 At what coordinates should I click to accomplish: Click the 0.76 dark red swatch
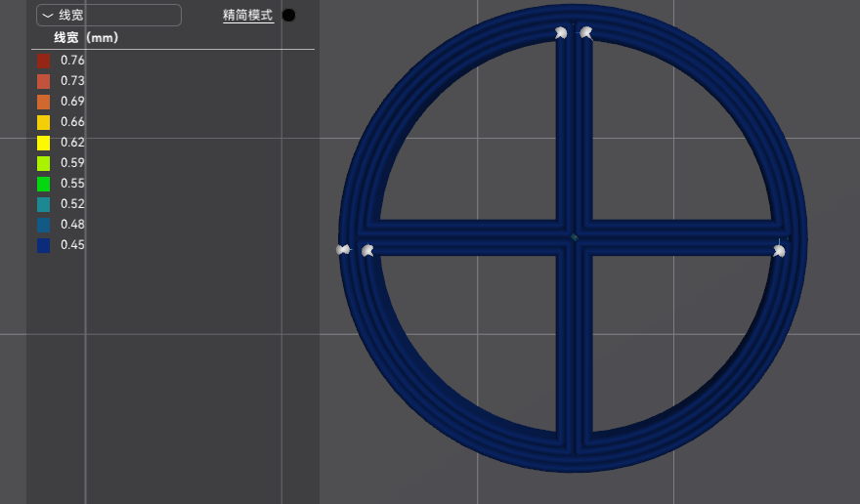(x=43, y=61)
